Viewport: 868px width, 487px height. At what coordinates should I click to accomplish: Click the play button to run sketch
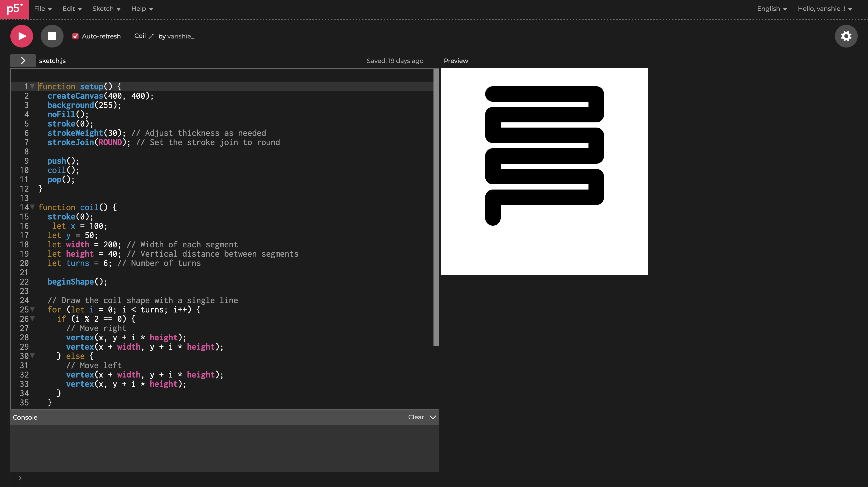[x=21, y=36]
